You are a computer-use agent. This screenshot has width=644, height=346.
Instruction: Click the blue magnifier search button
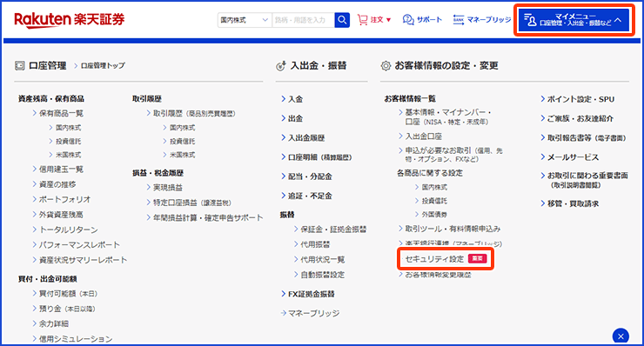pos(342,20)
